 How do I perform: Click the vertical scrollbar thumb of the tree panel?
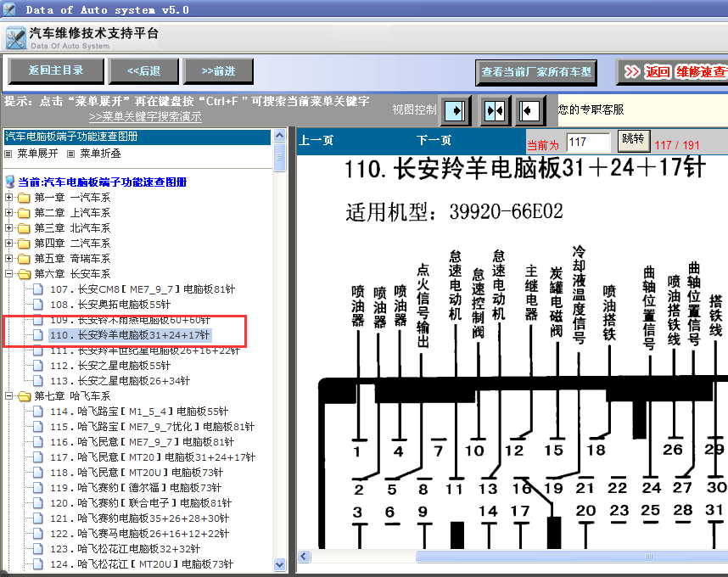coord(279,157)
